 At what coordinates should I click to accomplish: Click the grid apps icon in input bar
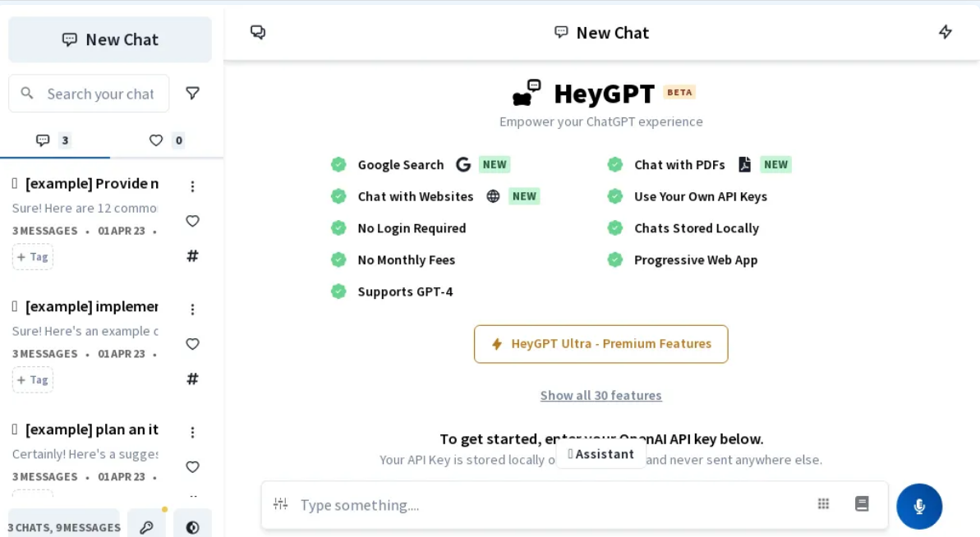tap(823, 504)
